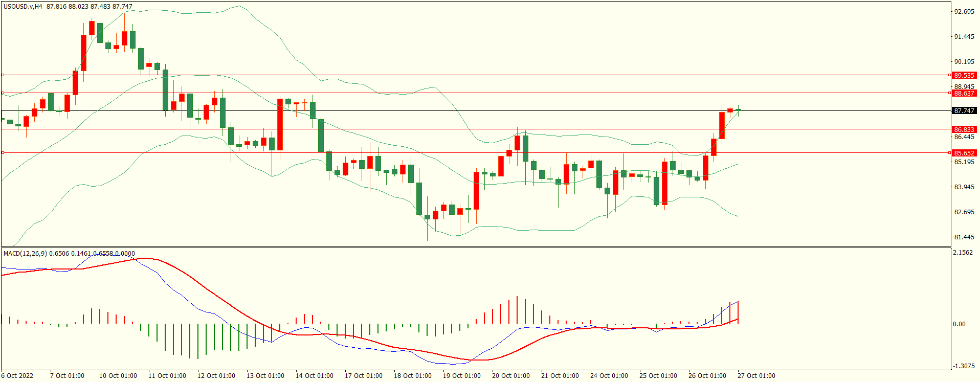
Task: Grab left anchor handle of 89.535 line
Action: tap(3, 75)
